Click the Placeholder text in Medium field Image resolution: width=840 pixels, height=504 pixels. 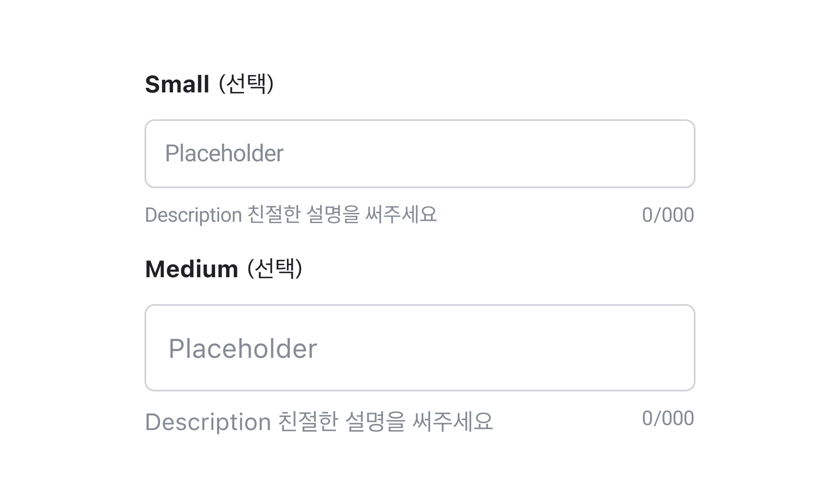click(x=243, y=349)
